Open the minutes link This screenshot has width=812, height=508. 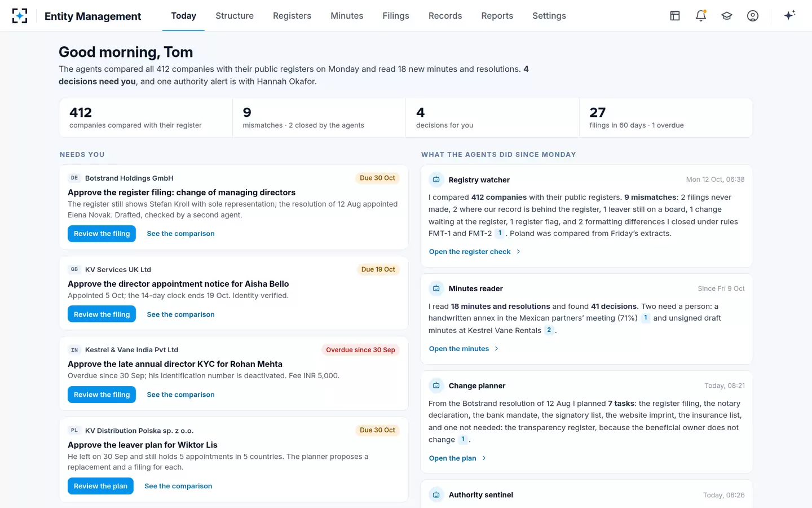(x=464, y=349)
